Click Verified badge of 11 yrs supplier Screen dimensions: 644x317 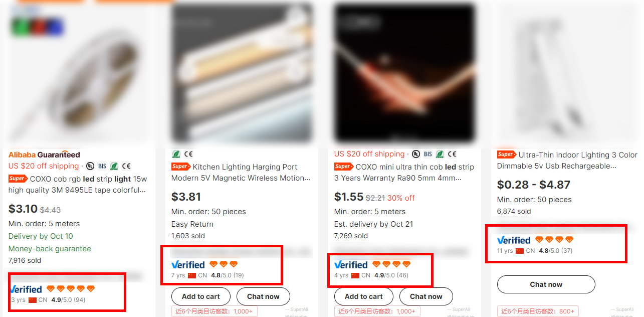(x=514, y=240)
